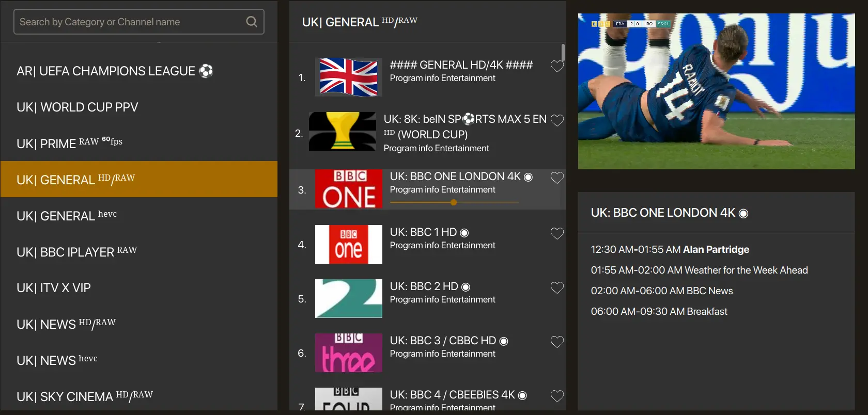This screenshot has width=868, height=415.
Task: Click the EPG panel title BBC ONE LONDON 4K
Action: click(x=670, y=213)
